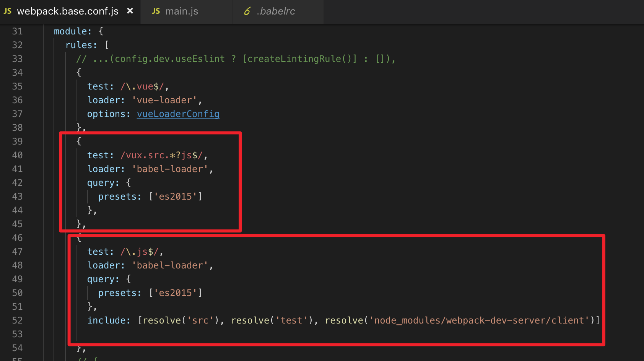Click line number 52 in the gutter

[17, 320]
